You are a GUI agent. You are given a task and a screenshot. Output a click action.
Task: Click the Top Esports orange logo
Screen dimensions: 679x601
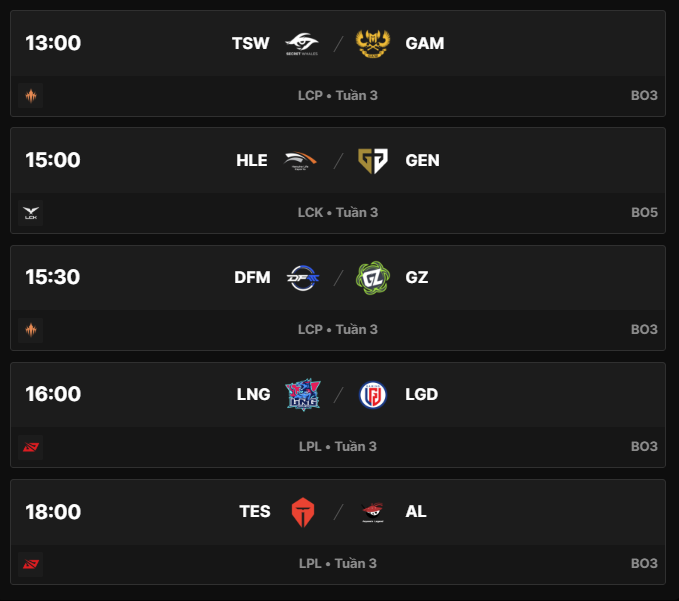pos(302,511)
